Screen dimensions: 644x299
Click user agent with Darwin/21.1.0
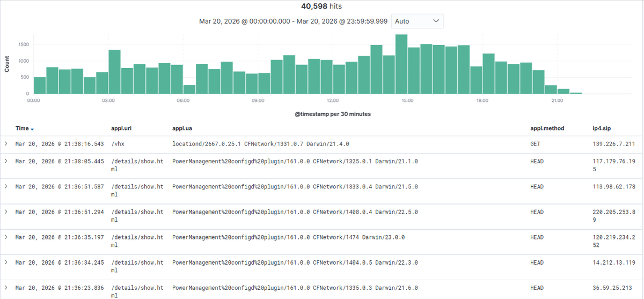pos(295,161)
